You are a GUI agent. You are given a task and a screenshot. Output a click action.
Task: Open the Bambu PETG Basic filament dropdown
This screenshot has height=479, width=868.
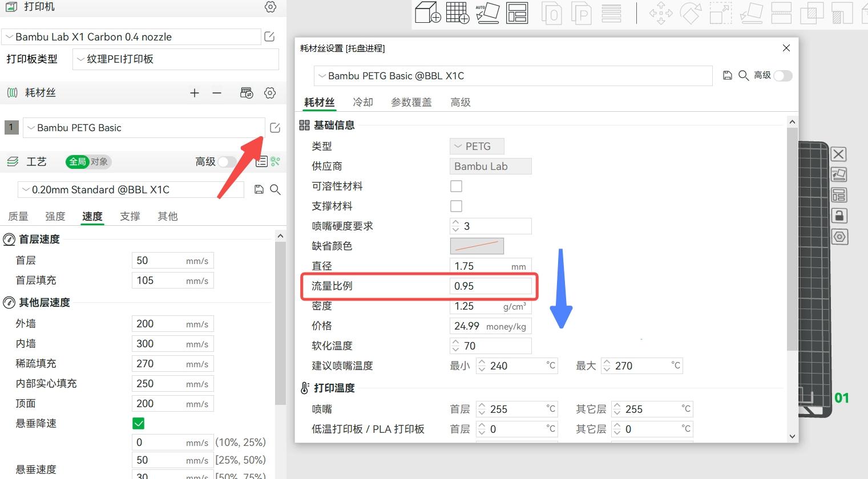pos(144,128)
